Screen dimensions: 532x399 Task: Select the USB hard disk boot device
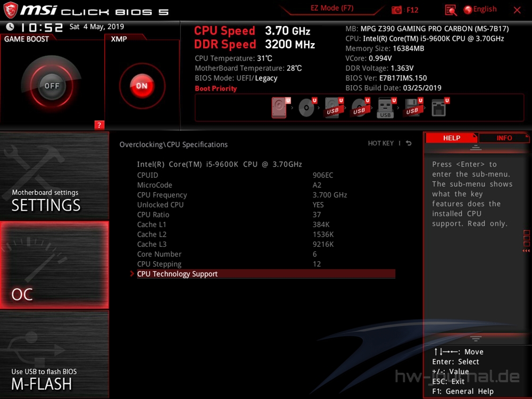(x=334, y=107)
